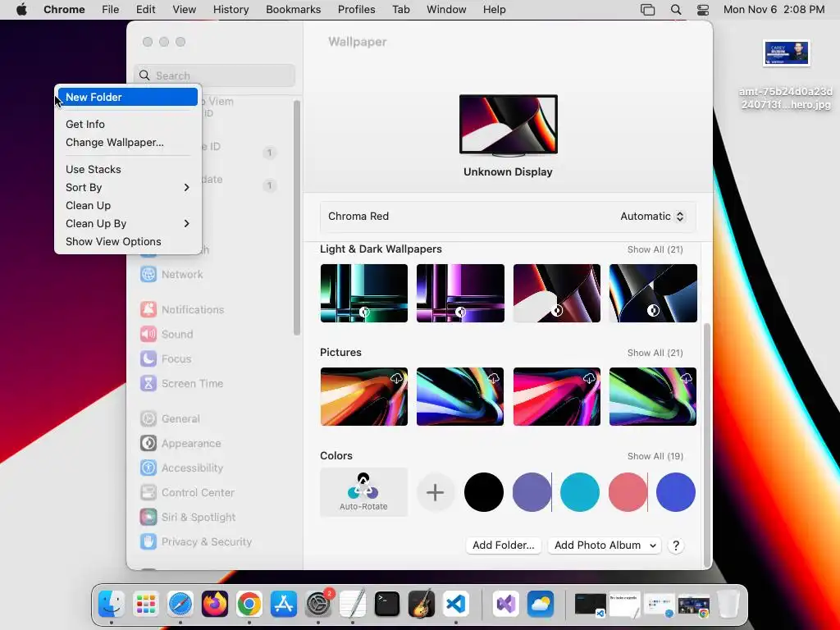The height and width of the screenshot is (630, 840).
Task: Click the settings Search field
Action: 214,75
